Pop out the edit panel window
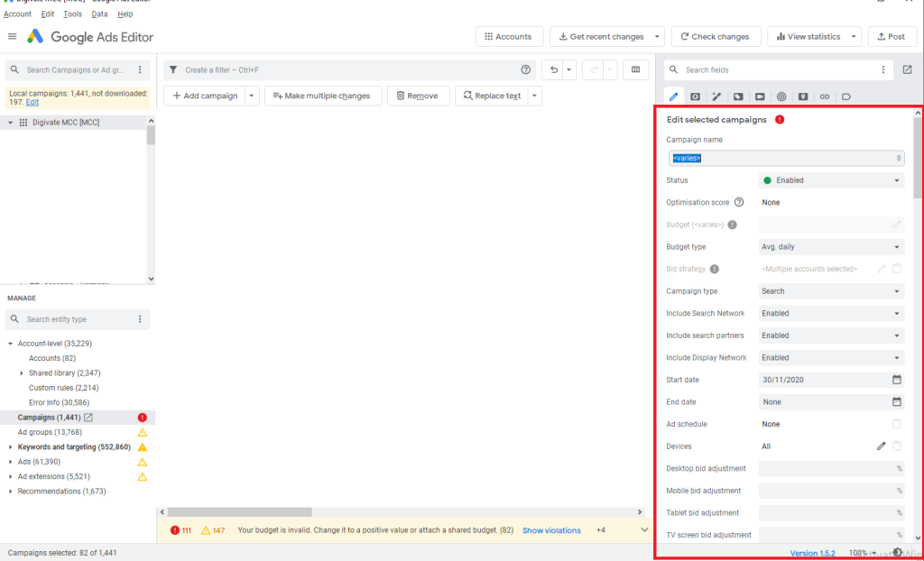 pyautogui.click(x=907, y=69)
